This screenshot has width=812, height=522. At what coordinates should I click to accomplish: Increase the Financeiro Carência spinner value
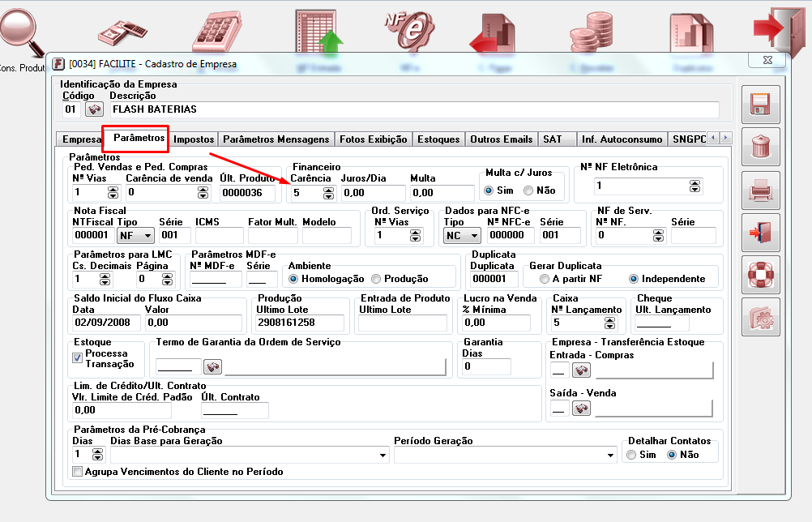[x=328, y=190]
